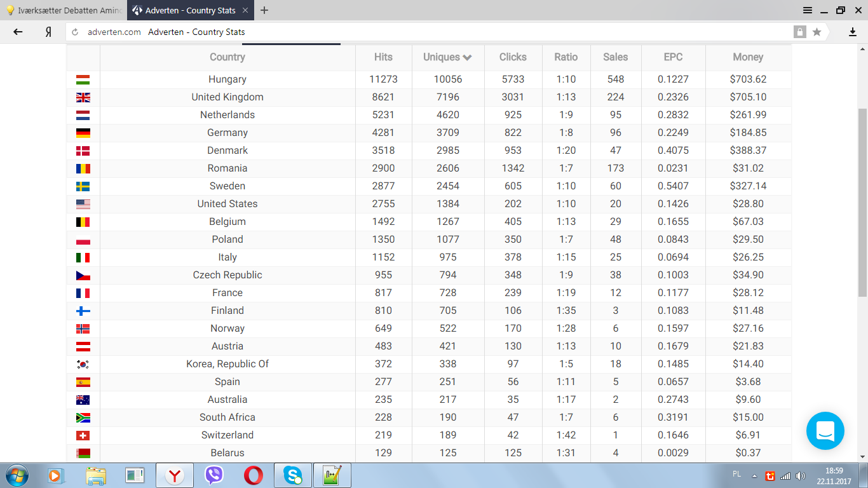The width and height of the screenshot is (868, 488).
Task: Launch Opera browser from taskbar
Action: pyautogui.click(x=254, y=475)
